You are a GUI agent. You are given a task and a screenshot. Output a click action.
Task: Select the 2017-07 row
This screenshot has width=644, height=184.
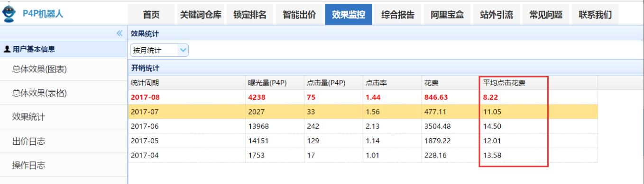point(363,112)
